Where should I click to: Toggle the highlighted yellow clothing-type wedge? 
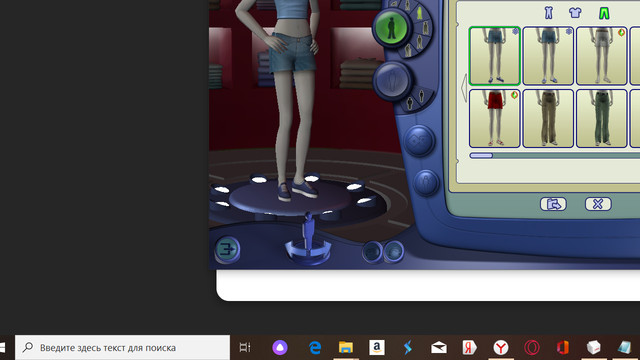(419, 13)
